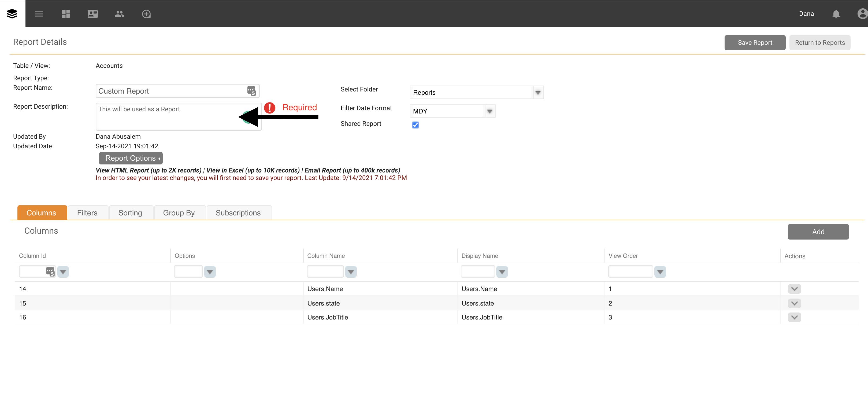Open the hamburger menu icon
Image resolution: width=868 pixels, height=408 pixels.
(39, 14)
